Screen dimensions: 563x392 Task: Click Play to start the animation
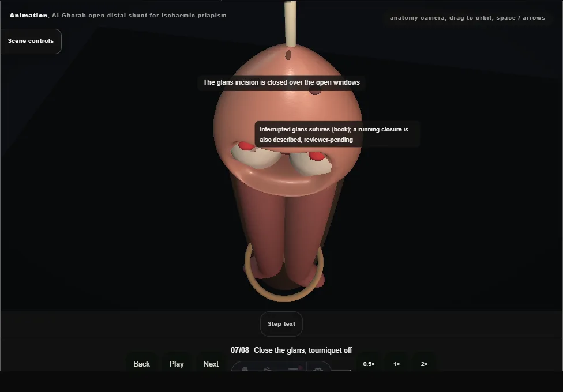pyautogui.click(x=177, y=364)
